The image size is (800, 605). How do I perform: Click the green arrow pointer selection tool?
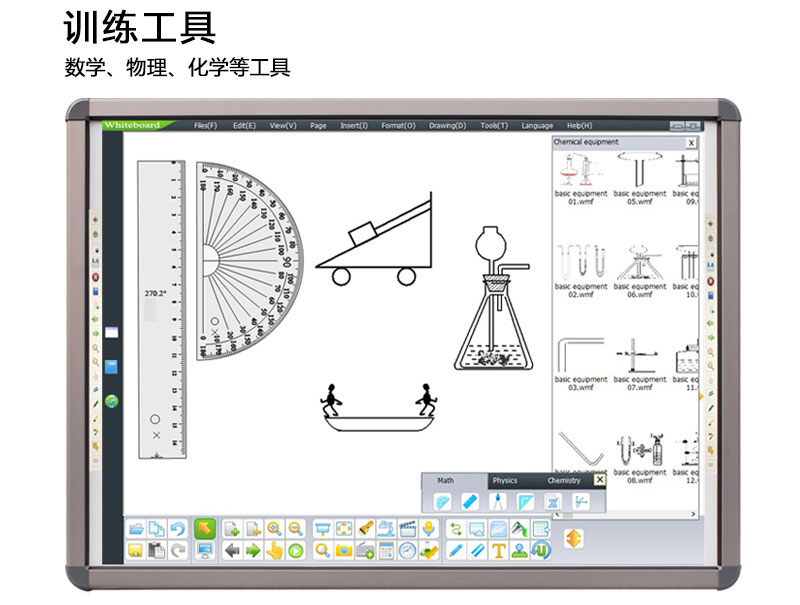coord(204,528)
